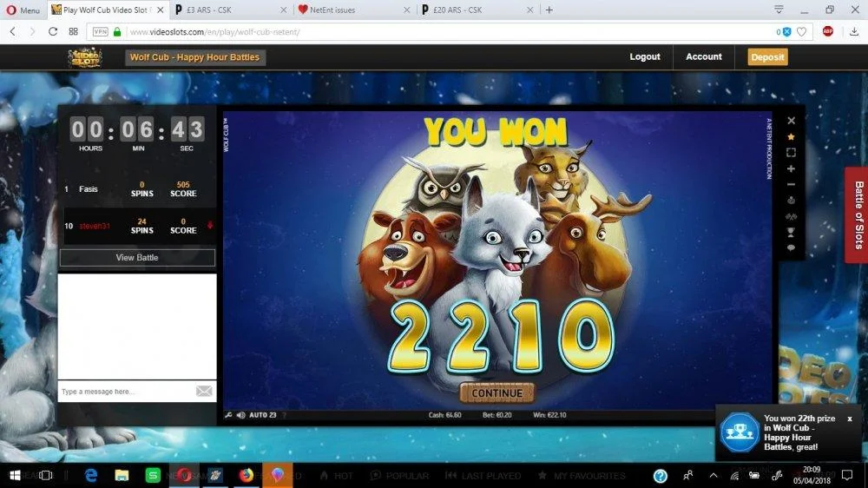Open Windows action center notifications
The image size is (868, 488).
click(847, 475)
